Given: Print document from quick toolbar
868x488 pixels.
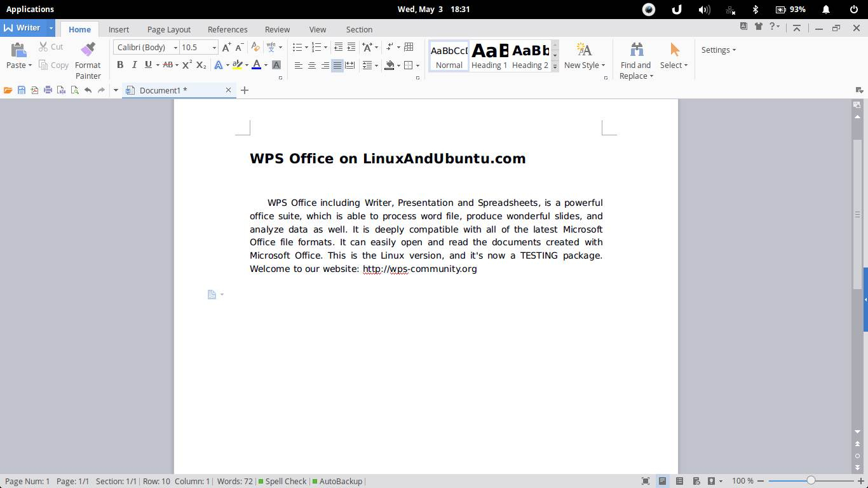Looking at the screenshot, I should [x=48, y=90].
